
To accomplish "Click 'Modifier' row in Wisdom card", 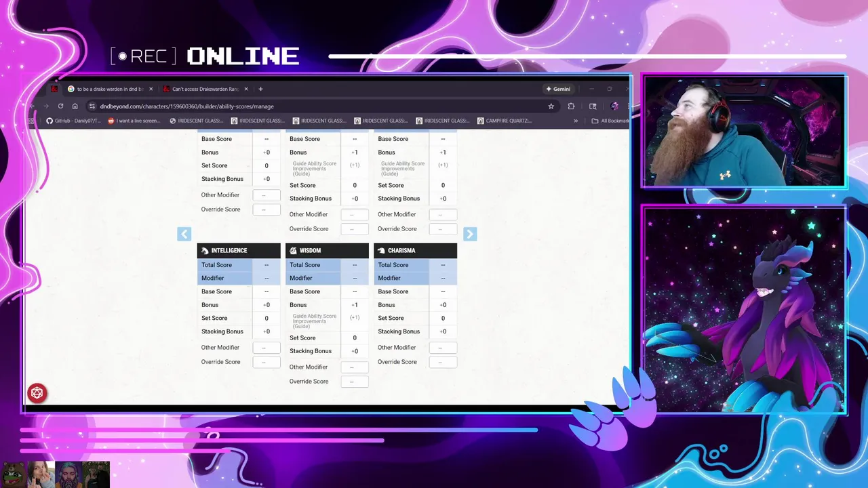I will 327,278.
